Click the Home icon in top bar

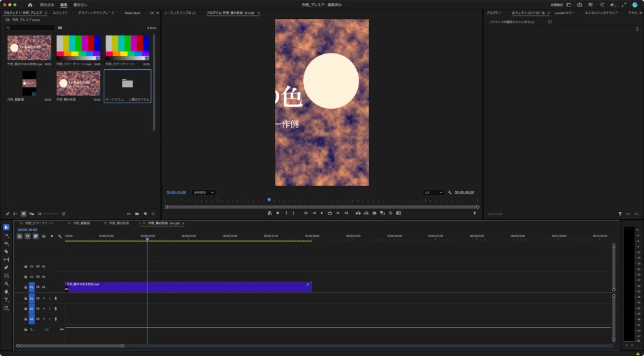click(30, 5)
